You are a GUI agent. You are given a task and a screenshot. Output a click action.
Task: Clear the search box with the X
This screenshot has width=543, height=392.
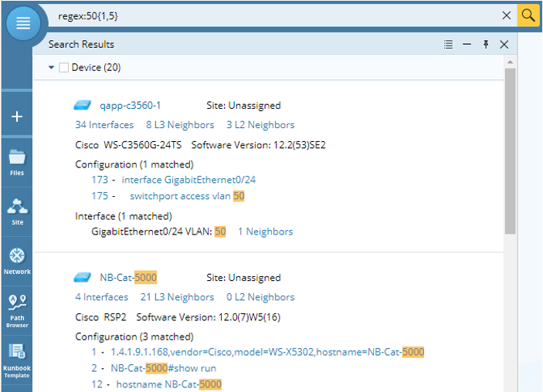pyautogui.click(x=506, y=15)
